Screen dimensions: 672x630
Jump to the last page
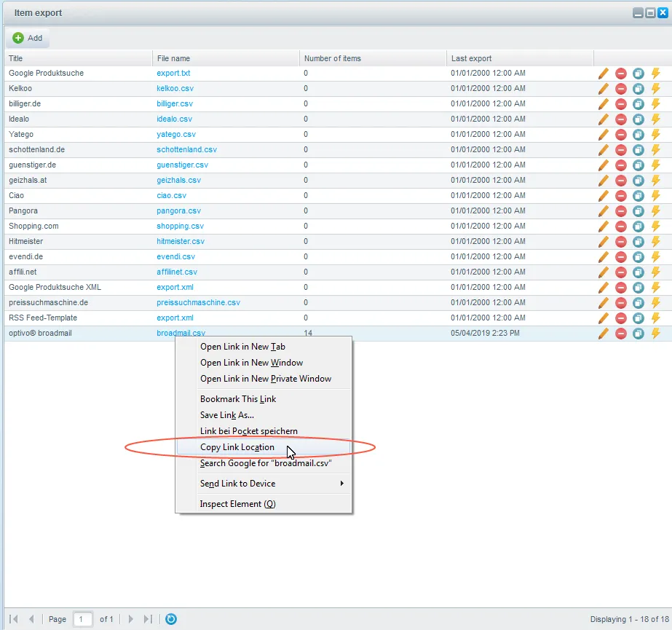click(x=148, y=619)
